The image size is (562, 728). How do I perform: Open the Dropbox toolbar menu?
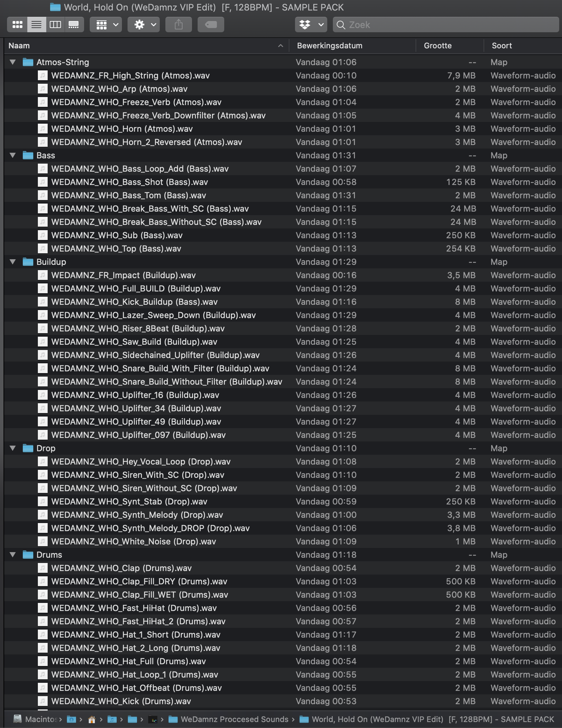(x=311, y=25)
